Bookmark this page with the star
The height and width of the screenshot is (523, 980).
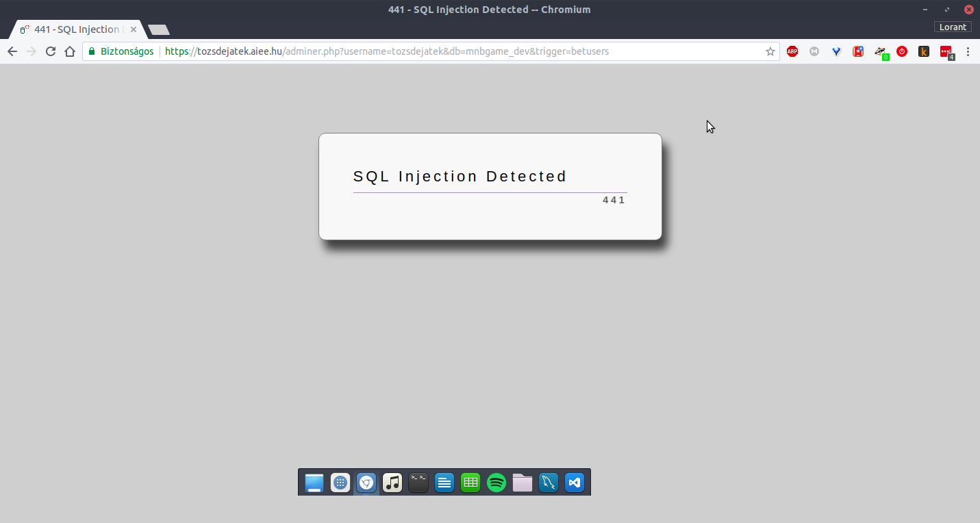click(x=770, y=51)
